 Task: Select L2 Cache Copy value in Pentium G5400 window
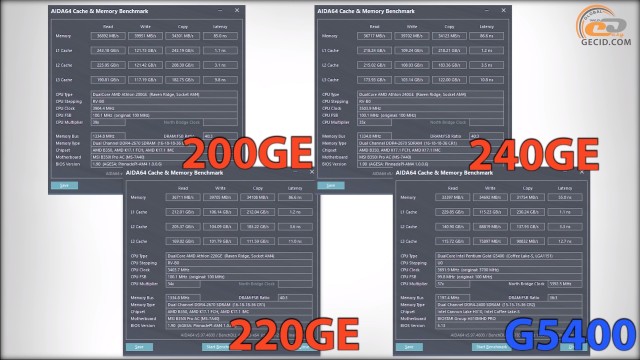tap(527, 227)
